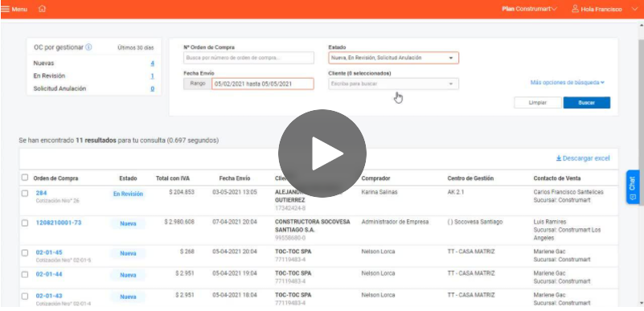The width and height of the screenshot is (644, 311).
Task: Toggle the select-all checkbox in table header
Action: (25, 178)
